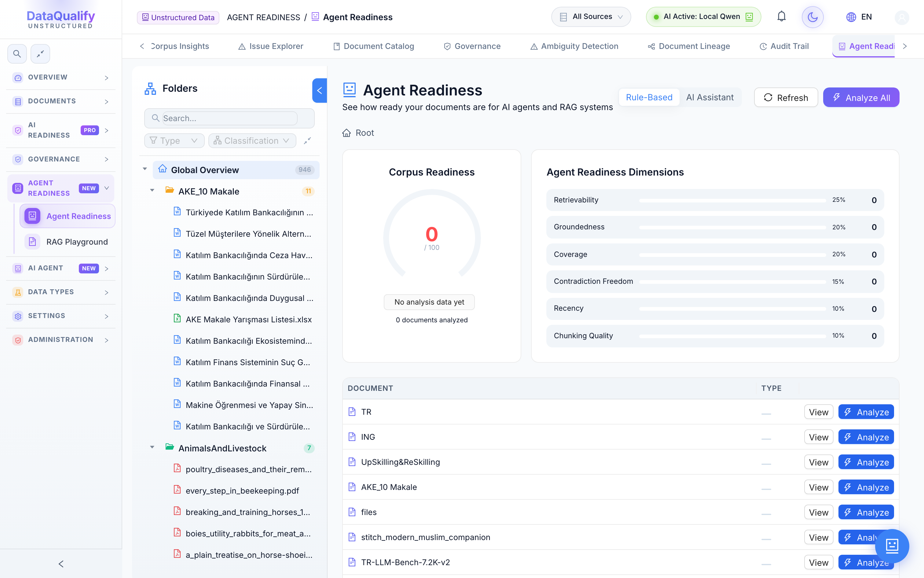Collapse the Global Overview tree node
This screenshot has height=578, width=924.
pyautogui.click(x=145, y=169)
